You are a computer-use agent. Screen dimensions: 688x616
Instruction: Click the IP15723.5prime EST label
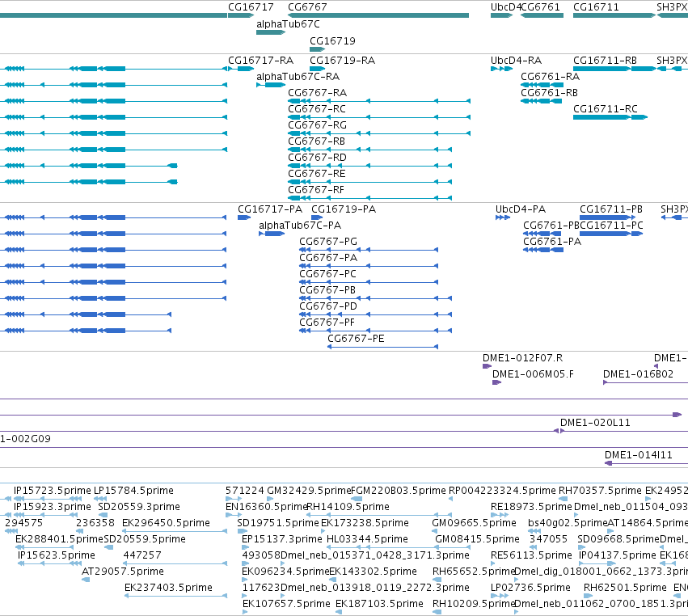[x=53, y=490]
